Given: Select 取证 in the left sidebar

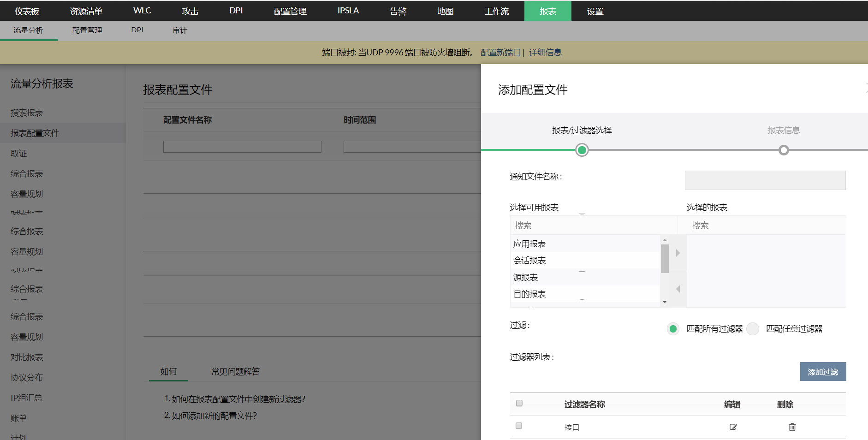Looking at the screenshot, I should point(19,154).
